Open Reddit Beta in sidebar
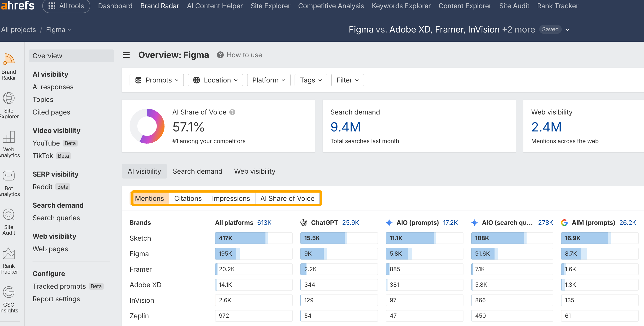 click(x=51, y=187)
